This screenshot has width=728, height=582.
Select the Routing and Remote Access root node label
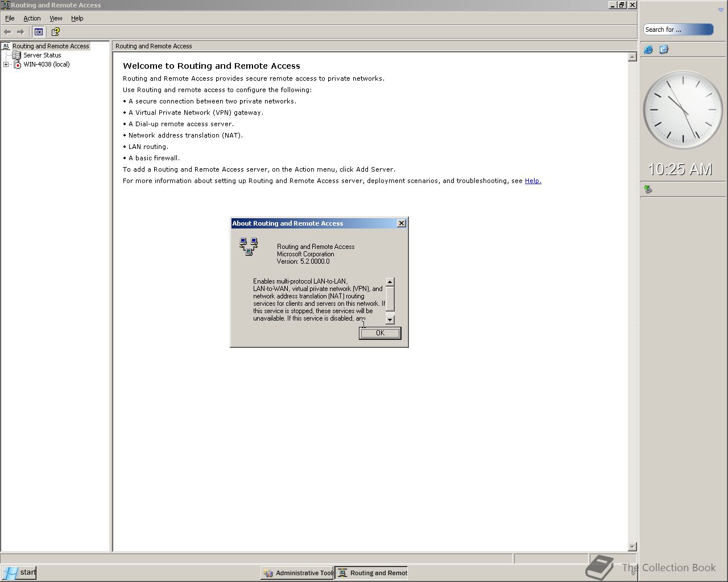(x=51, y=46)
